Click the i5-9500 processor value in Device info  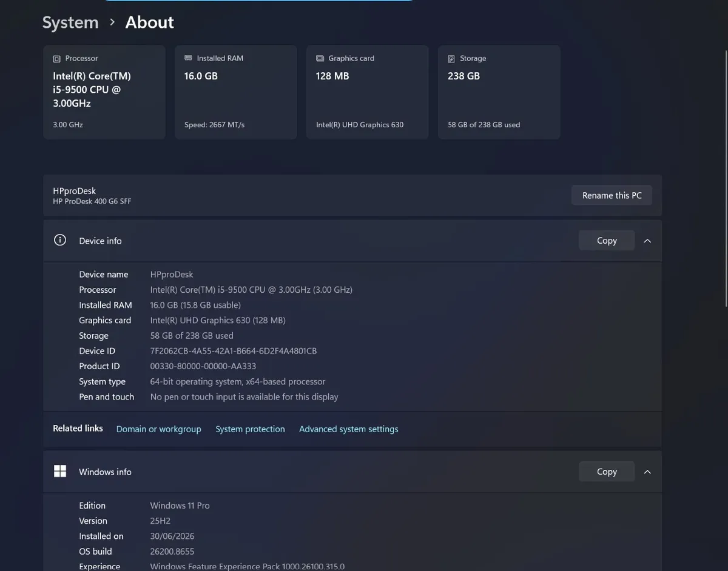(x=251, y=290)
